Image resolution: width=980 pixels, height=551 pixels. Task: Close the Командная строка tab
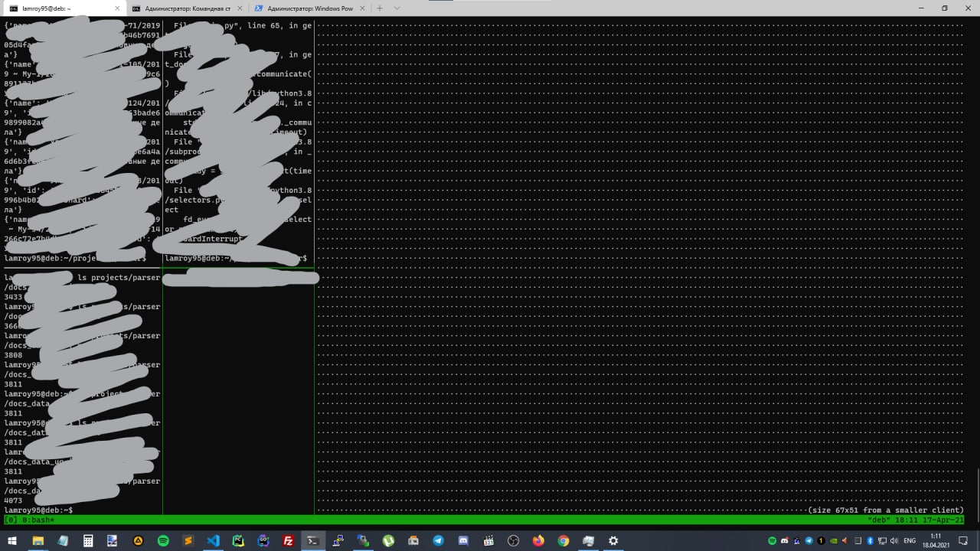tap(238, 8)
